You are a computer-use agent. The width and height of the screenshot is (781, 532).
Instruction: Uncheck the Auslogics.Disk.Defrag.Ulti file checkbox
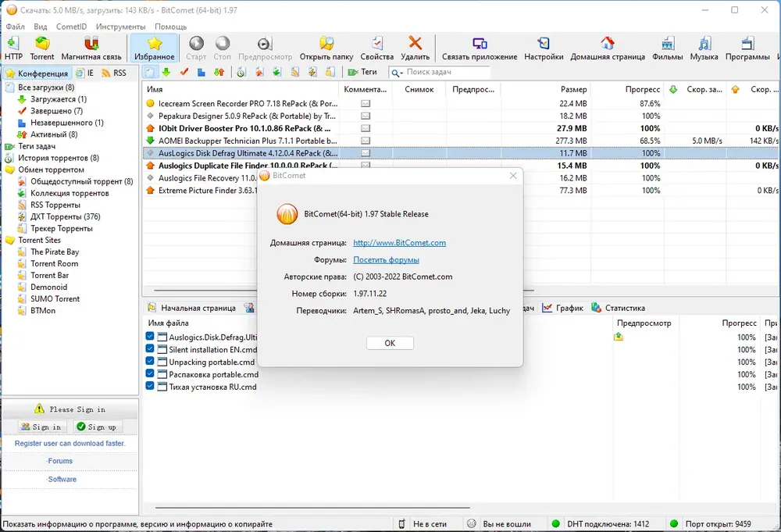pyautogui.click(x=150, y=336)
